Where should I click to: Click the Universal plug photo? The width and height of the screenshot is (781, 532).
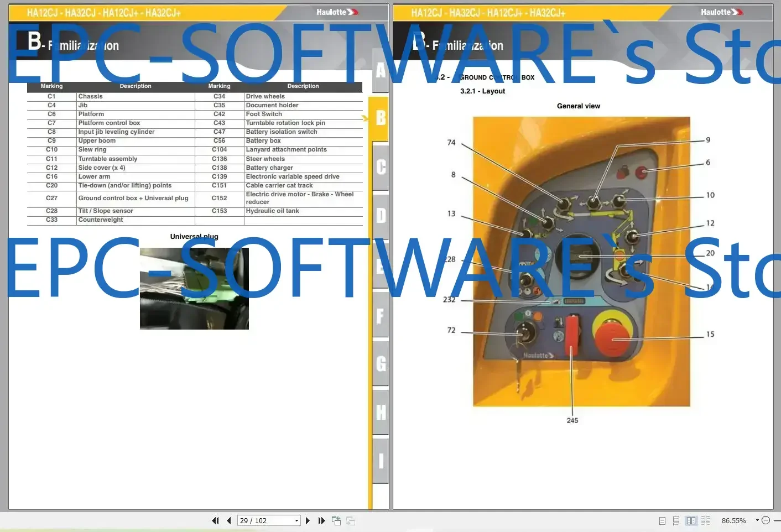click(194, 288)
